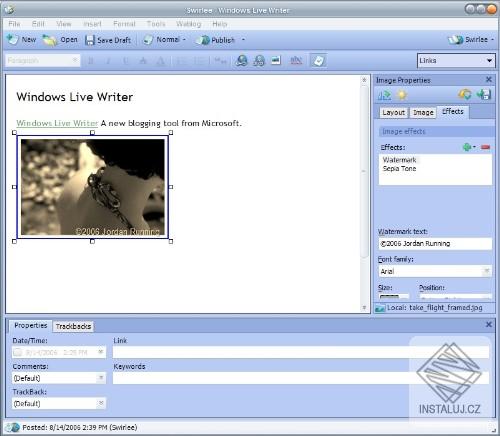Click the Watermark text input field

[435, 244]
